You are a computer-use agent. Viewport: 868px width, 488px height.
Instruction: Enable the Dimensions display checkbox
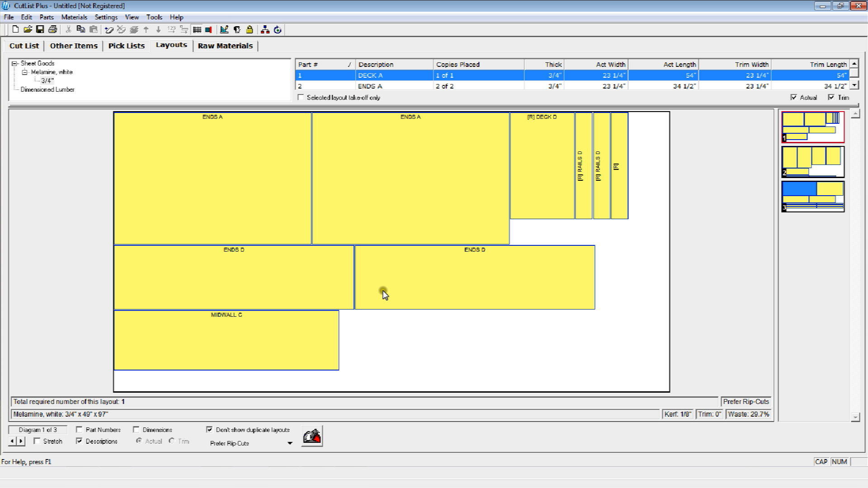pyautogui.click(x=136, y=429)
